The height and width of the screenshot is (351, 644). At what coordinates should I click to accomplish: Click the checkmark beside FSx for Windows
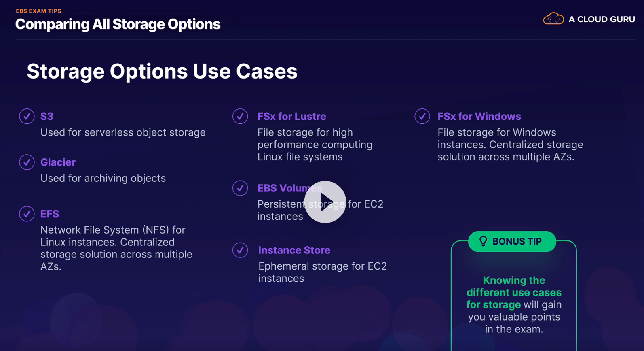422,116
